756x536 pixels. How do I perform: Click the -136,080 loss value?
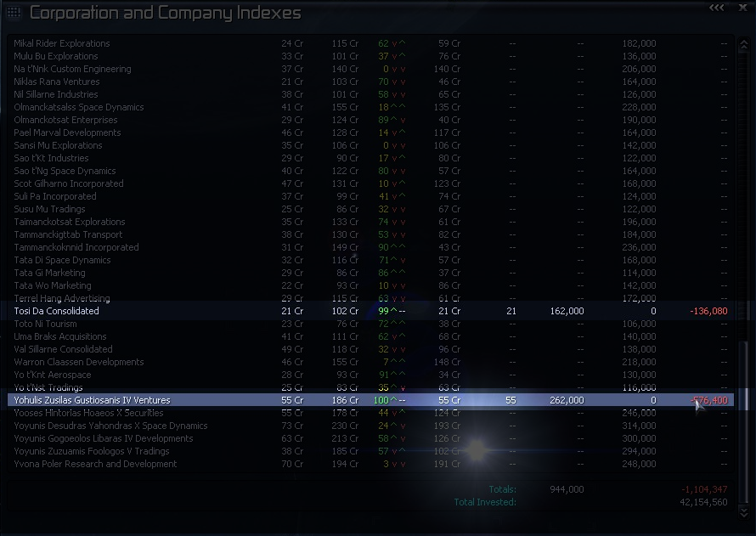click(708, 311)
